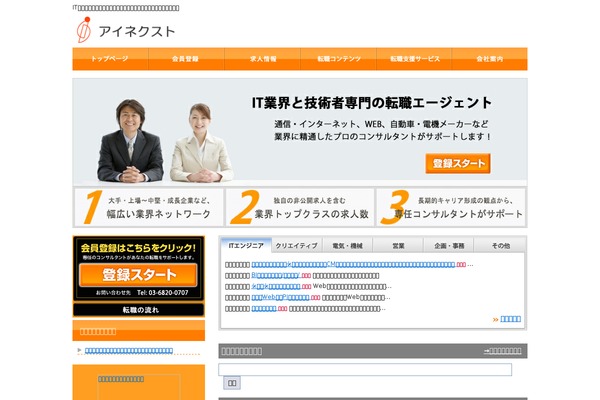Focus the search text field
The height and width of the screenshot is (400, 600).
click(x=365, y=369)
